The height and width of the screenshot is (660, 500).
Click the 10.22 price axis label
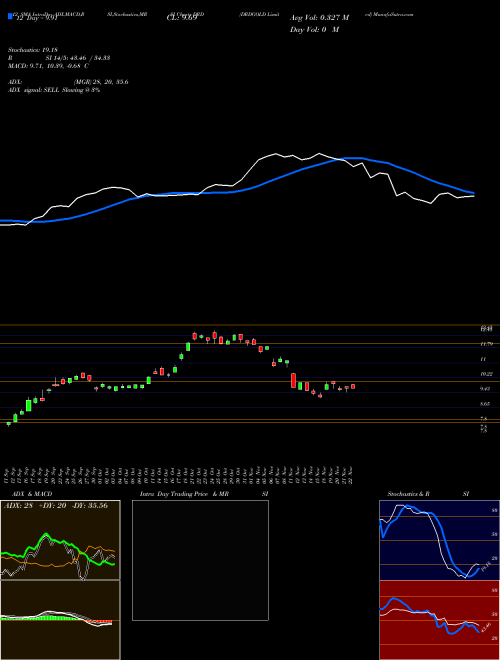[486, 374]
